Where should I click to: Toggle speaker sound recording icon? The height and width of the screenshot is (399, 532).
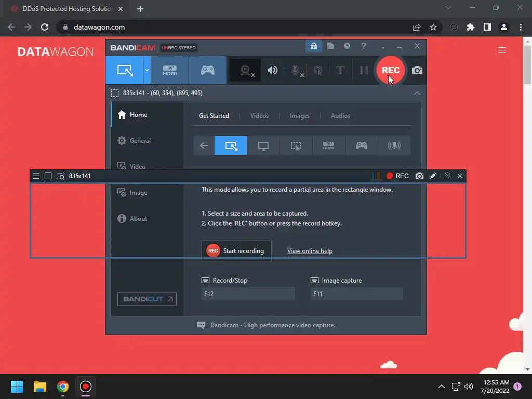(x=272, y=70)
